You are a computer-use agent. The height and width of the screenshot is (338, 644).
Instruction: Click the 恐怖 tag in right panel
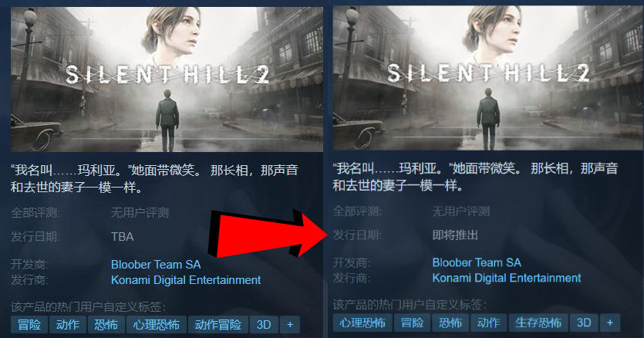click(450, 323)
